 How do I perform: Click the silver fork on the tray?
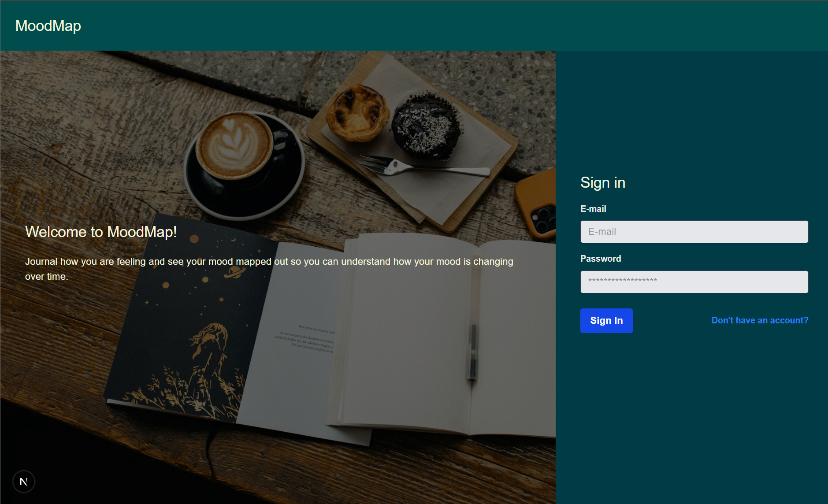point(423,167)
